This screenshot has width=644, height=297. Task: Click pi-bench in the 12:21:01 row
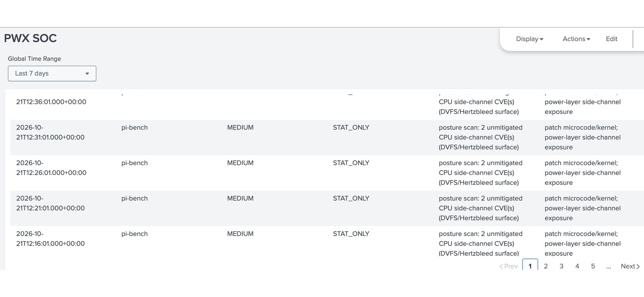pos(134,199)
